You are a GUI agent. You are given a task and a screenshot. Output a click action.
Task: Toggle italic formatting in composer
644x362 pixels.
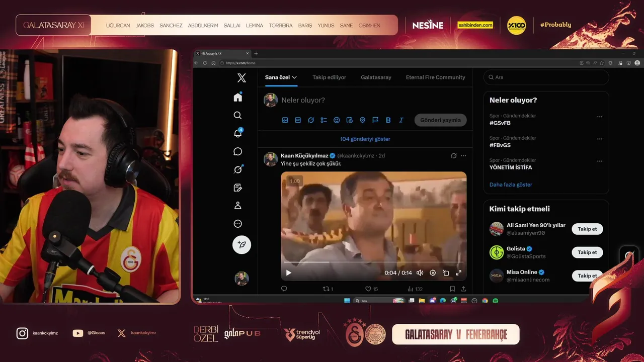coord(401,120)
